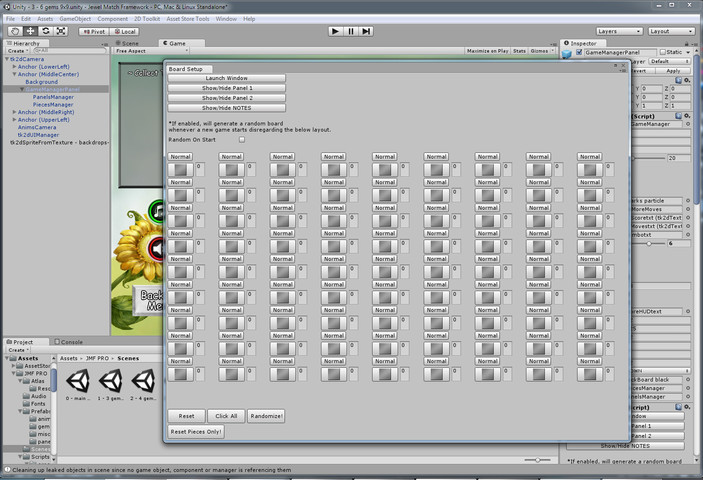The image size is (703, 480).
Task: Select the Background object in Hierarchy
Action: tap(41, 82)
